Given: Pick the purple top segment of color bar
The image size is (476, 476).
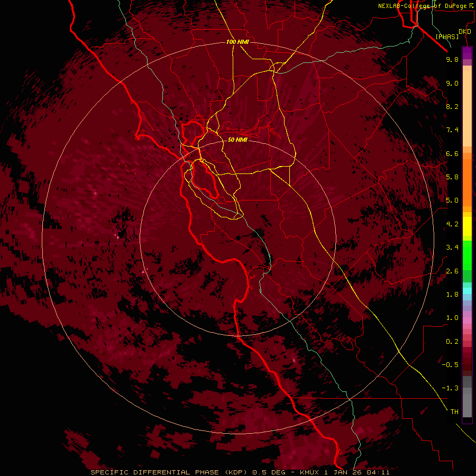Looking at the screenshot, I should pos(467,53).
